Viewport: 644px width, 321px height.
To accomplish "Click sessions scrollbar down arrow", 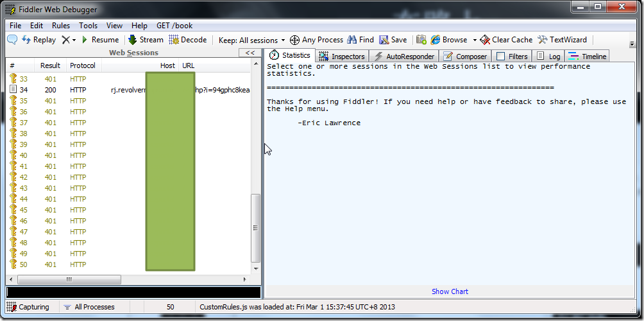I will coord(255,268).
